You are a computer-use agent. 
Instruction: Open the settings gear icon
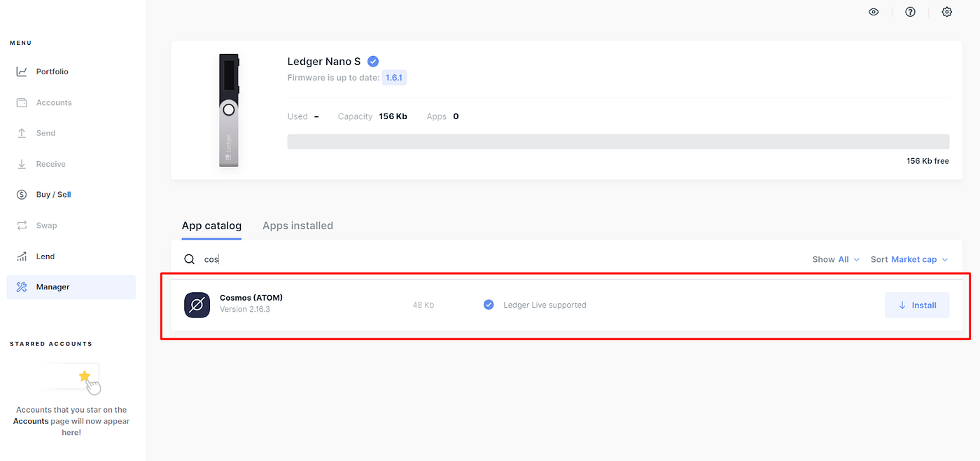pos(947,12)
